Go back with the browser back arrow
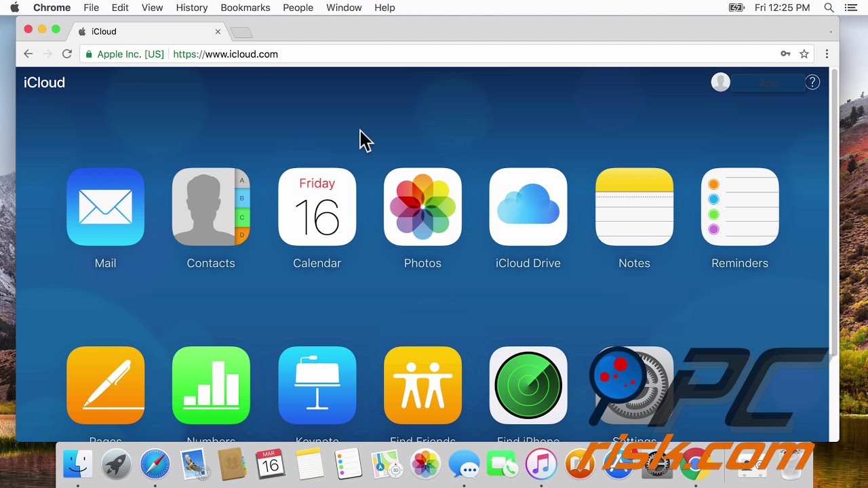Image resolution: width=868 pixels, height=488 pixels. point(28,54)
